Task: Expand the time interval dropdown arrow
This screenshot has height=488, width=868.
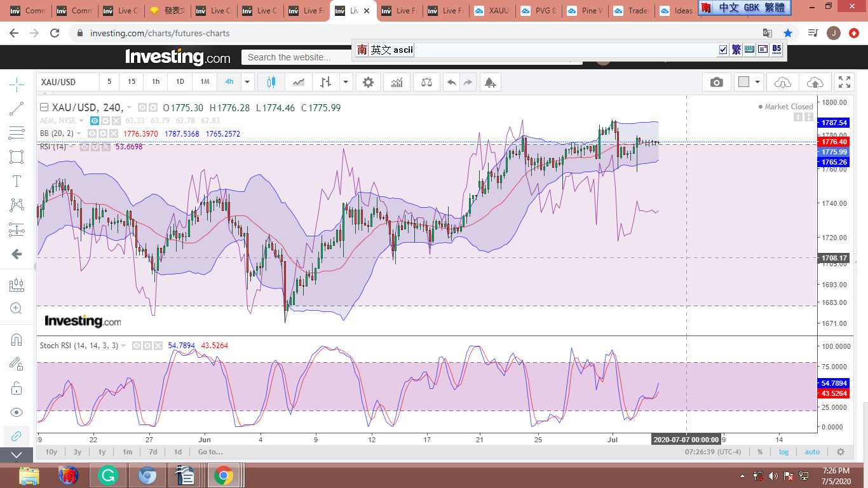Action: (x=247, y=82)
